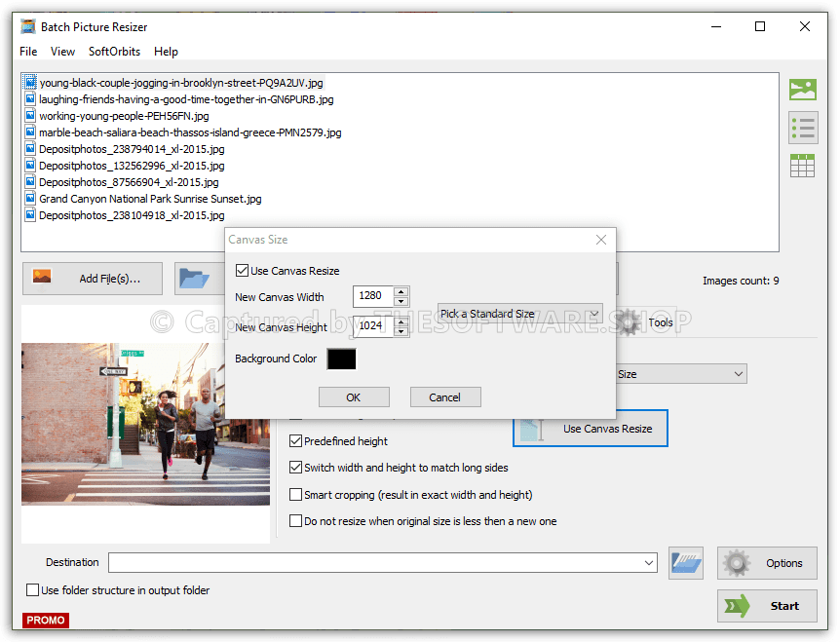Switch file list to thumbnail view icon
This screenshot has height=642, width=840.
pyautogui.click(x=803, y=90)
